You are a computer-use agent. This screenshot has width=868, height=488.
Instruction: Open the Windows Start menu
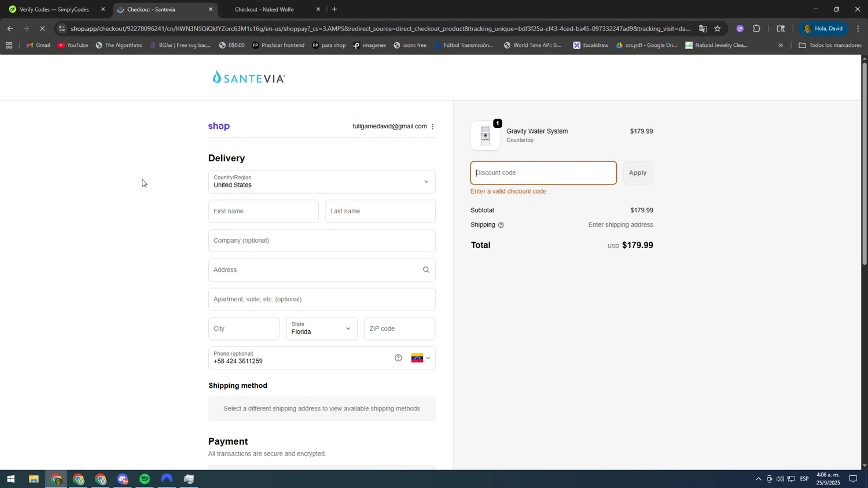click(x=10, y=479)
